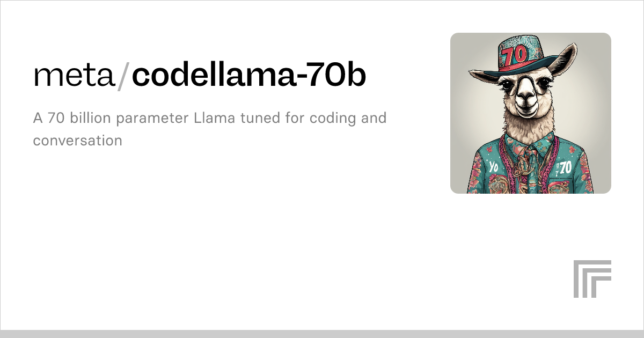Click the Replicate logo icon
The height and width of the screenshot is (338, 644).
[592, 279]
